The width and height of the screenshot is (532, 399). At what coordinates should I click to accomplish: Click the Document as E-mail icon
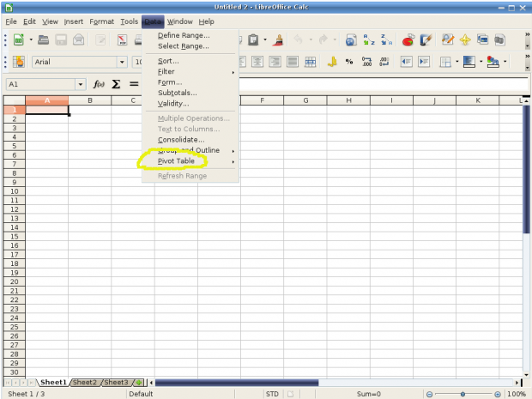78,39
